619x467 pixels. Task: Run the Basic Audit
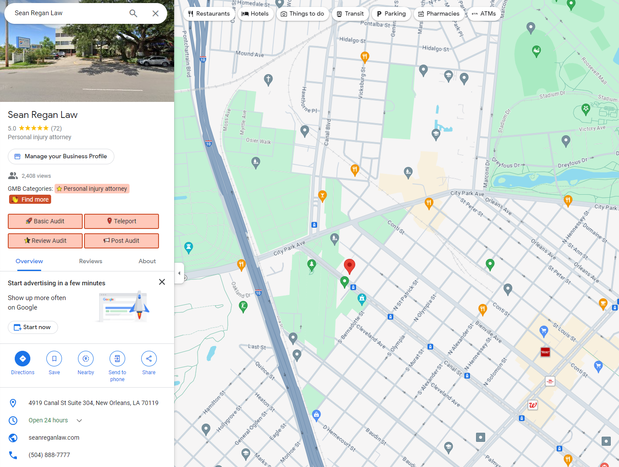[x=45, y=221]
